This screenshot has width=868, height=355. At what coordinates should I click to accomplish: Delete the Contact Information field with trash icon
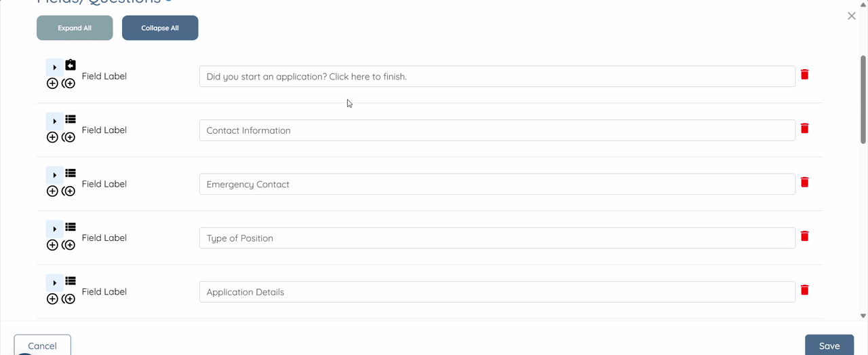(x=805, y=128)
